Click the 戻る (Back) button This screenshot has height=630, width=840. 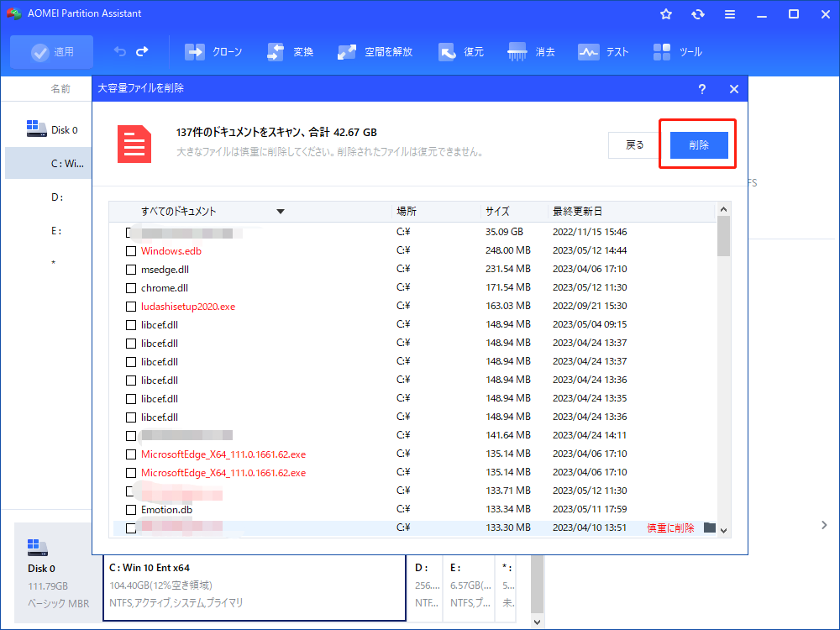click(x=634, y=145)
